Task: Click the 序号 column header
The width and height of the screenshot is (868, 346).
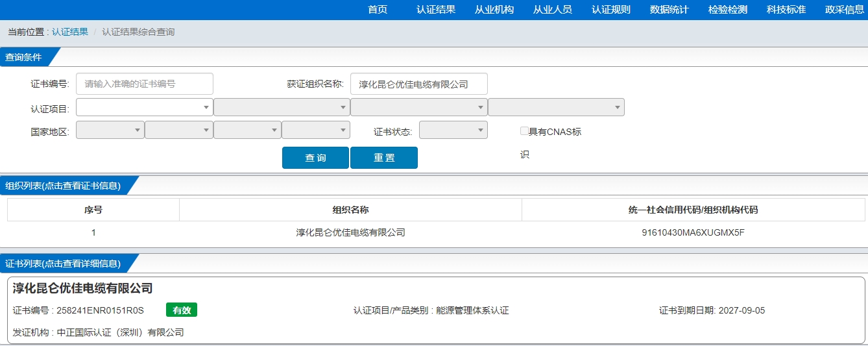Action: [93, 210]
